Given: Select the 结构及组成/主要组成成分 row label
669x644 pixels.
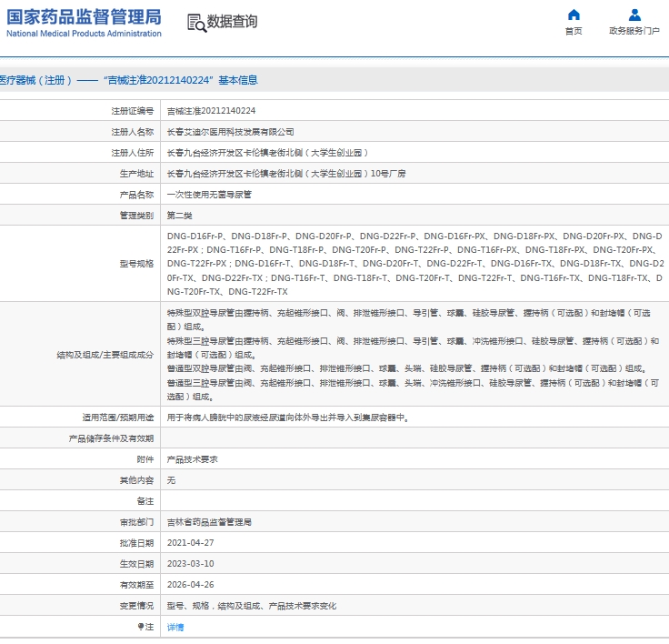Looking at the screenshot, I should click(105, 355).
